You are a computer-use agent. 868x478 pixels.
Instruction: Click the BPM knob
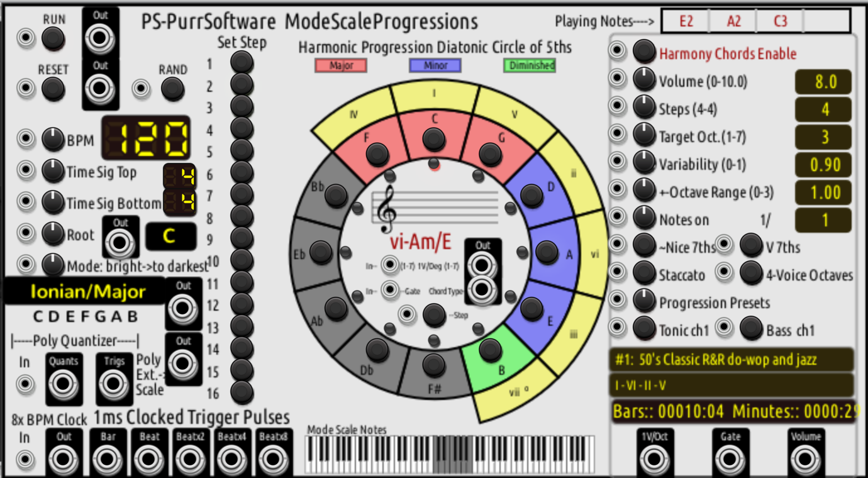click(x=53, y=140)
